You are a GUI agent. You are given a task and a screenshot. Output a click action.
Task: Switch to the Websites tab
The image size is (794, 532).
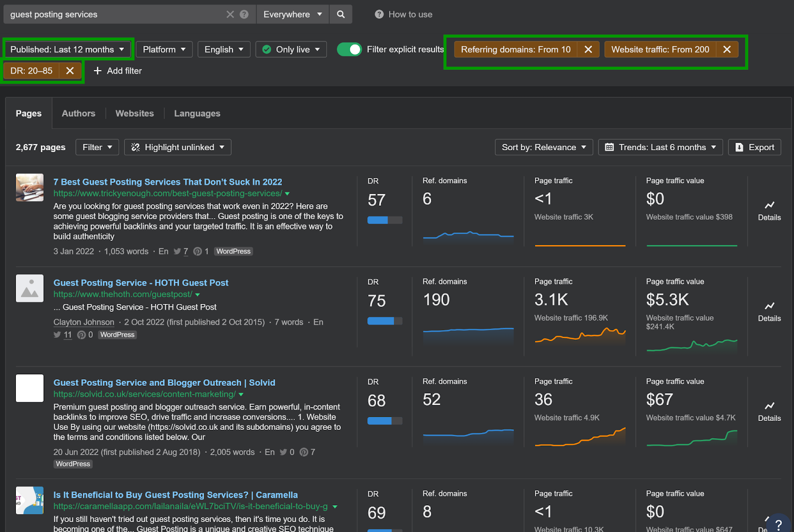(x=134, y=114)
